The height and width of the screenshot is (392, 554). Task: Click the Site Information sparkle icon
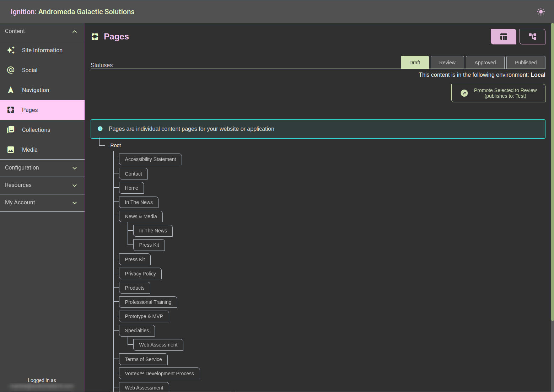point(11,50)
